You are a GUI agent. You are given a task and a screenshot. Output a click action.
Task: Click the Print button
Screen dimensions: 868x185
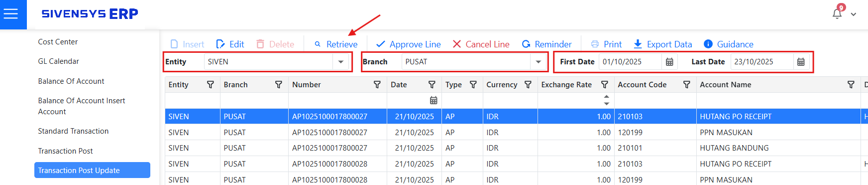[606, 44]
